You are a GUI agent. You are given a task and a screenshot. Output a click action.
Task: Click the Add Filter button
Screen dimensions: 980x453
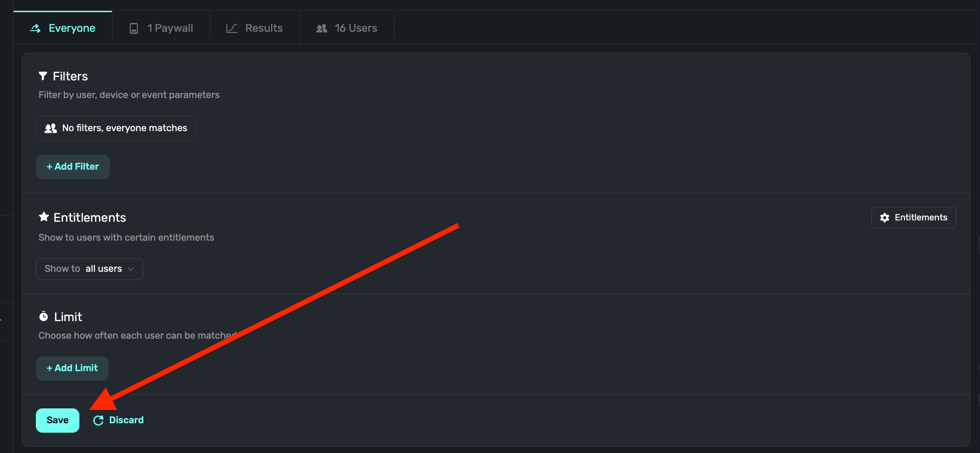tap(73, 167)
